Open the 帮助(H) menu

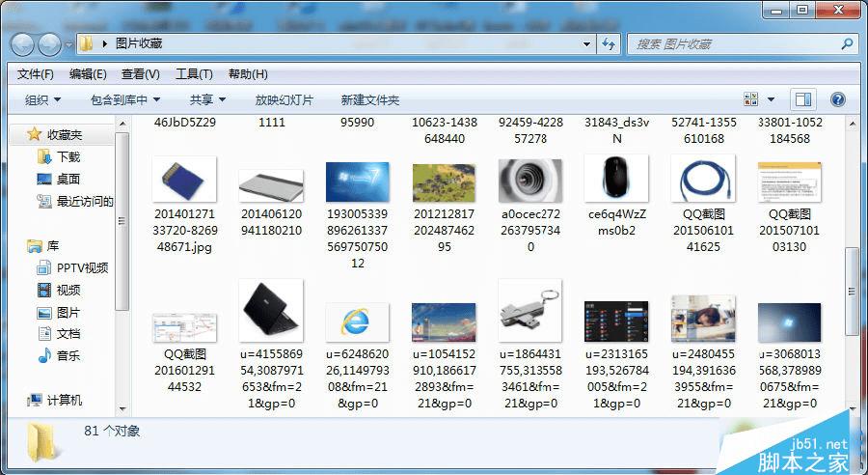[x=248, y=74]
